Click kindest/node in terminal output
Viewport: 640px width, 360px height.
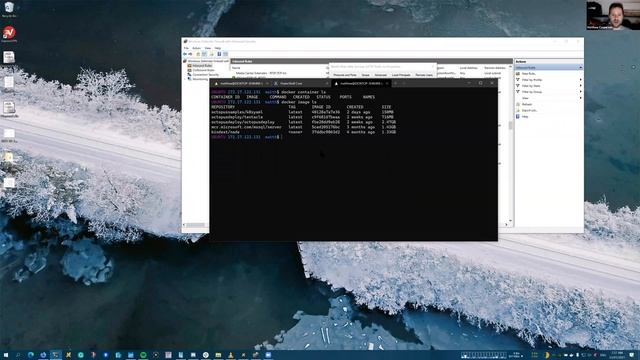pyautogui.click(x=225, y=132)
